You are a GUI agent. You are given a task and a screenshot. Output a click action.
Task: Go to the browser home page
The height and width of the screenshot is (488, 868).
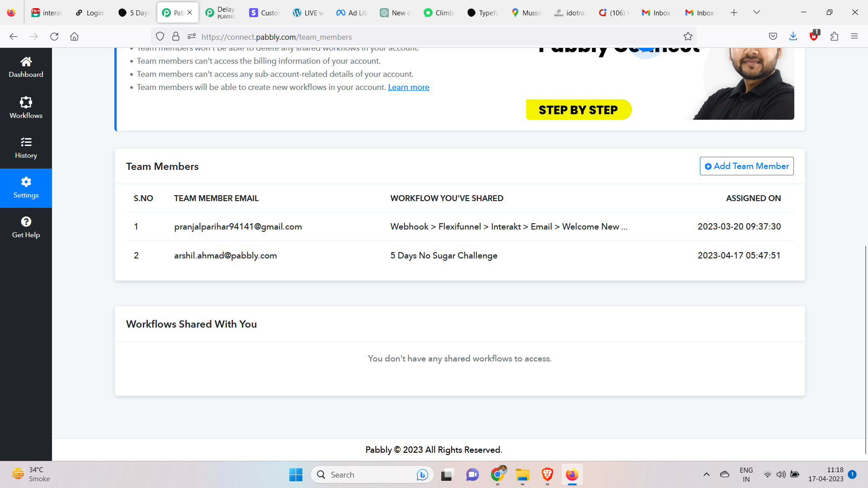coord(74,37)
